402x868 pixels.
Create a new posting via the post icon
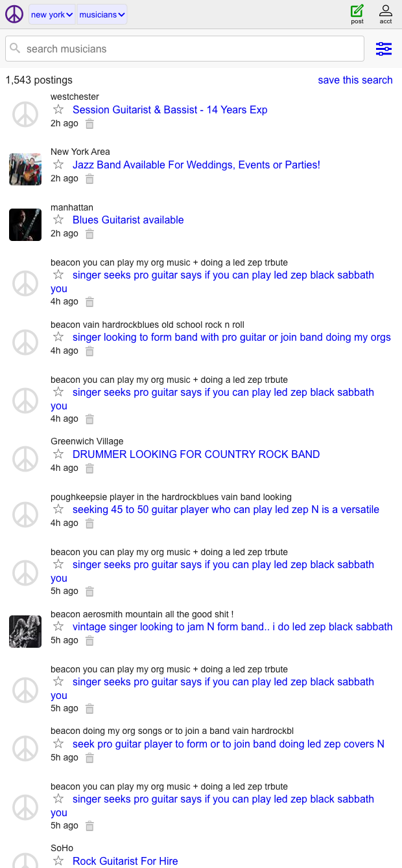point(357,12)
